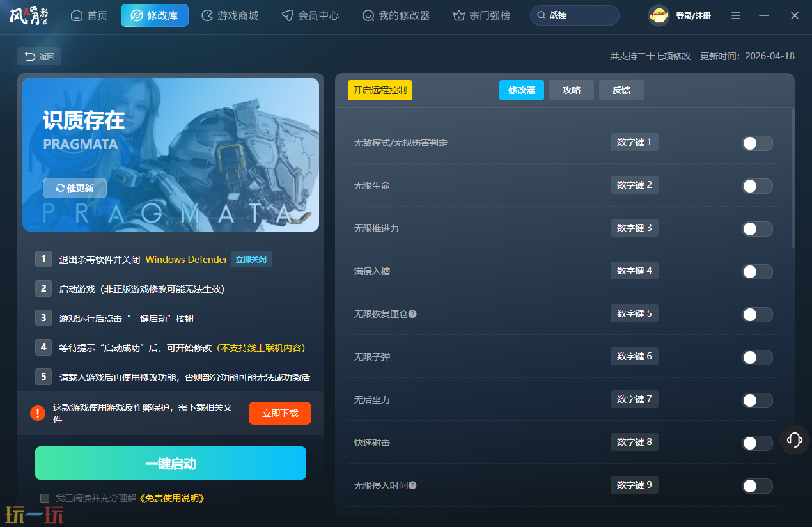Image resolution: width=812 pixels, height=527 pixels.
Task: Click hotkey 数字键 3 button
Action: [x=634, y=228]
